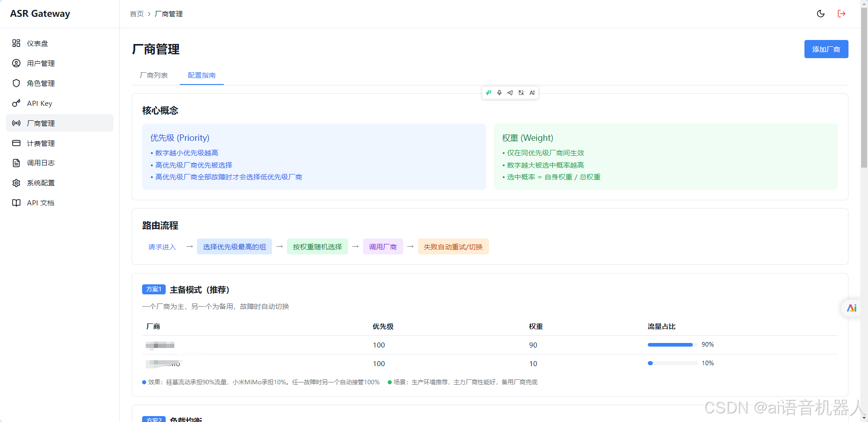This screenshot has width=868, height=422.
Task: Click the 路由流程 section title
Action: (160, 225)
